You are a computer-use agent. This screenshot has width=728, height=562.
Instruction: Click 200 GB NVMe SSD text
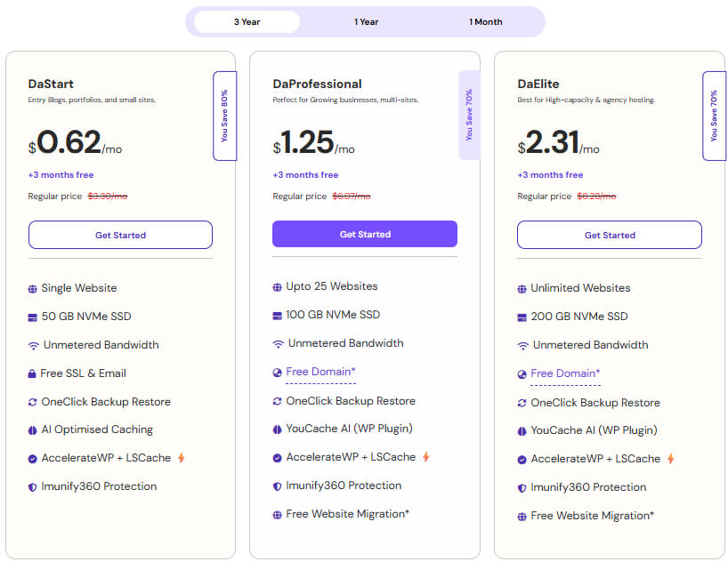pos(579,317)
